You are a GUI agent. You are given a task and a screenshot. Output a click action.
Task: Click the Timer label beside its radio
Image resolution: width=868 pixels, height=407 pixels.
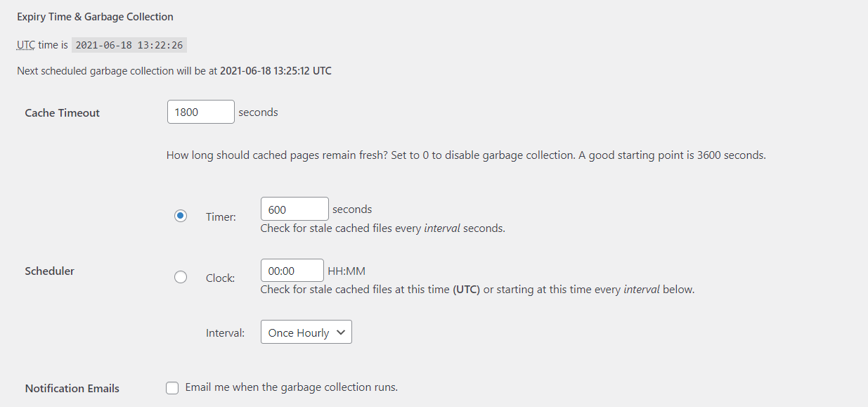click(x=220, y=217)
